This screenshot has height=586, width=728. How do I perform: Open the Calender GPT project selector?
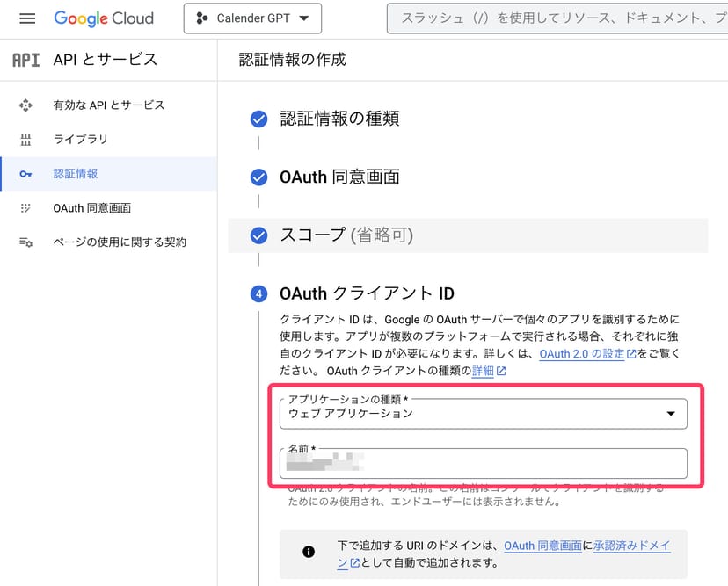click(x=252, y=18)
